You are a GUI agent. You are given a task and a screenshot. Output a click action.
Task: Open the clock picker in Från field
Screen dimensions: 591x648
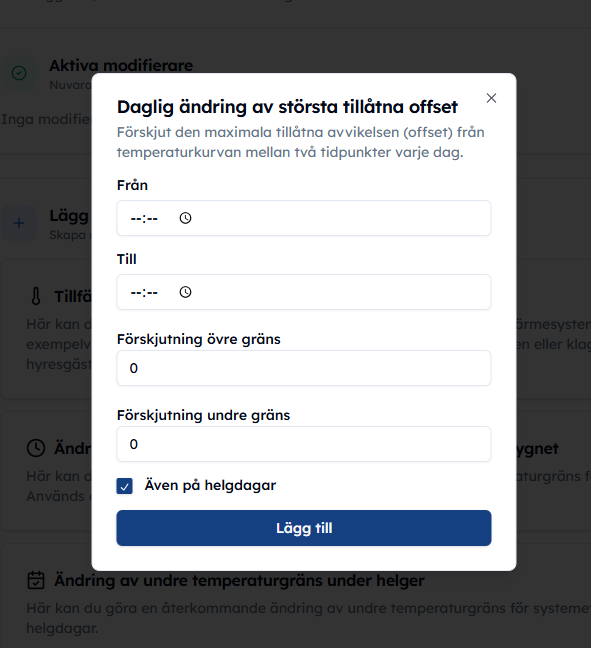(186, 218)
